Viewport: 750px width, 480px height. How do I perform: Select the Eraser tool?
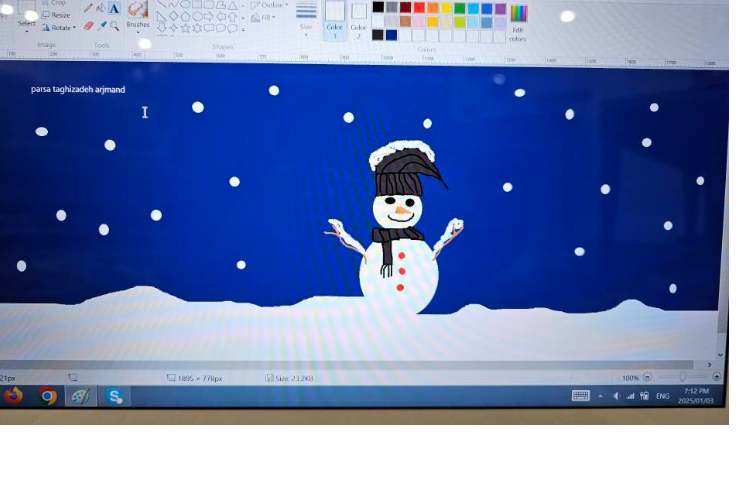tap(88, 26)
